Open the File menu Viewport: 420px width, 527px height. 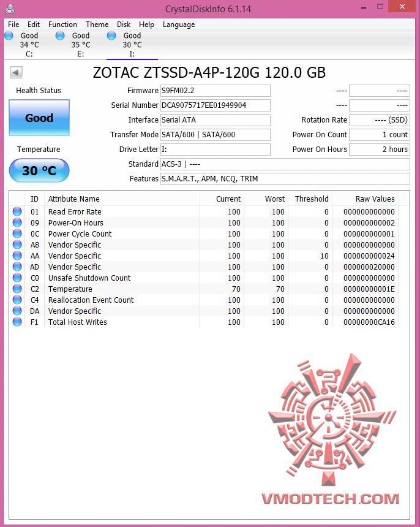(13, 25)
